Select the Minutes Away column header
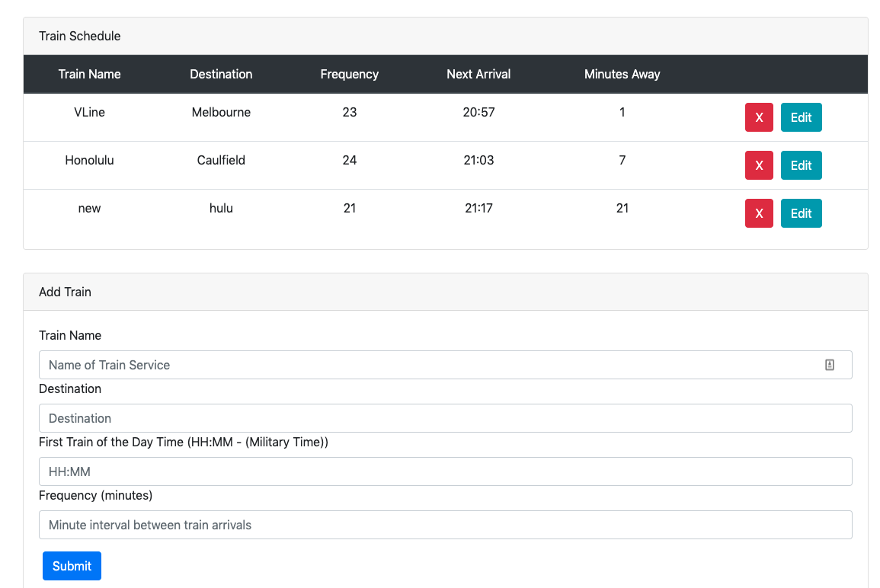The width and height of the screenshot is (880, 588). (622, 74)
